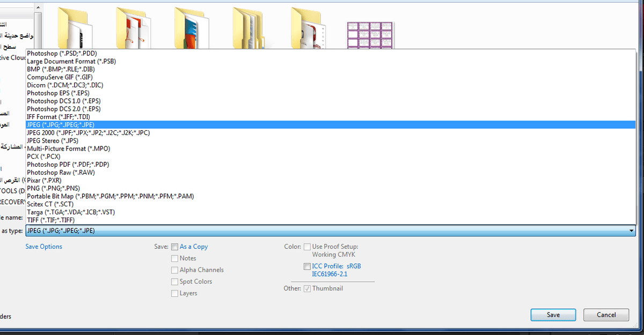Collapse the Save as type dropdown arrow
The height and width of the screenshot is (335, 644).
click(x=631, y=230)
